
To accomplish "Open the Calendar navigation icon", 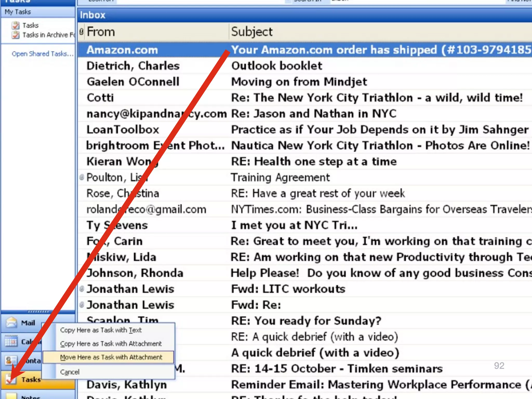I will [11, 342].
